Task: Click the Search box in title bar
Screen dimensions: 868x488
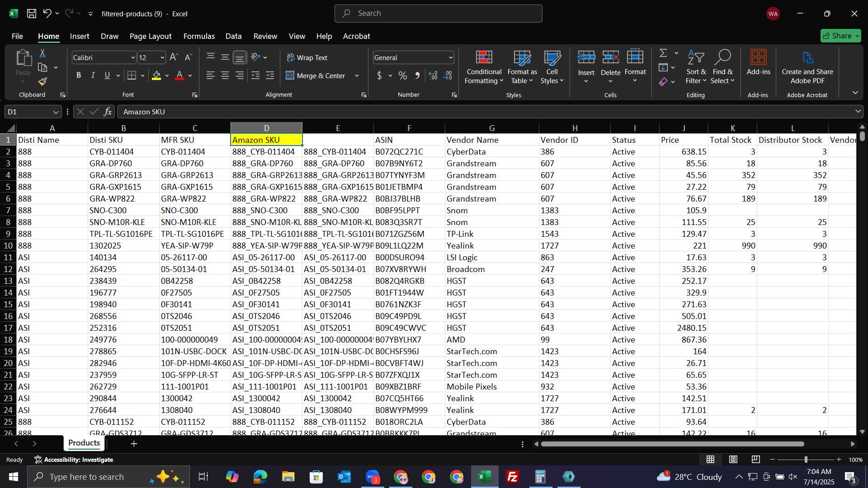Action: tap(438, 14)
